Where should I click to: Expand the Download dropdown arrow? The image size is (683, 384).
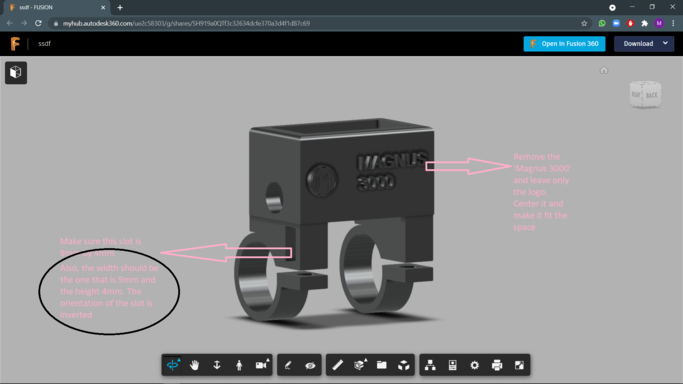(x=666, y=43)
